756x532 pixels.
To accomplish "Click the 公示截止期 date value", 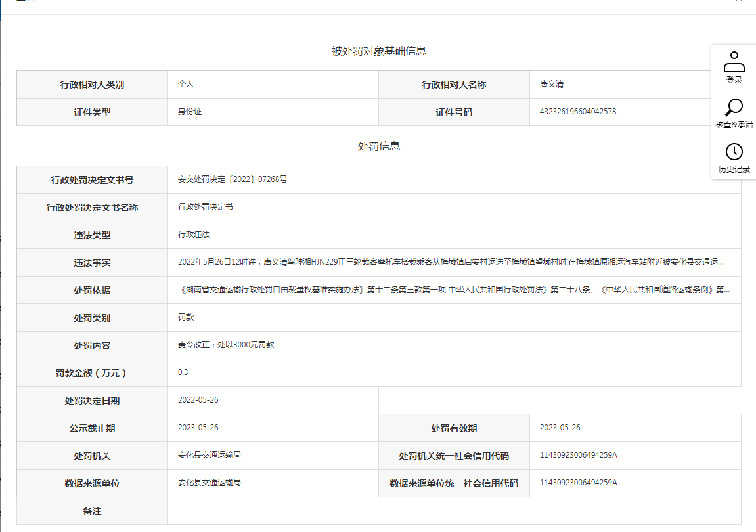I will point(198,428).
